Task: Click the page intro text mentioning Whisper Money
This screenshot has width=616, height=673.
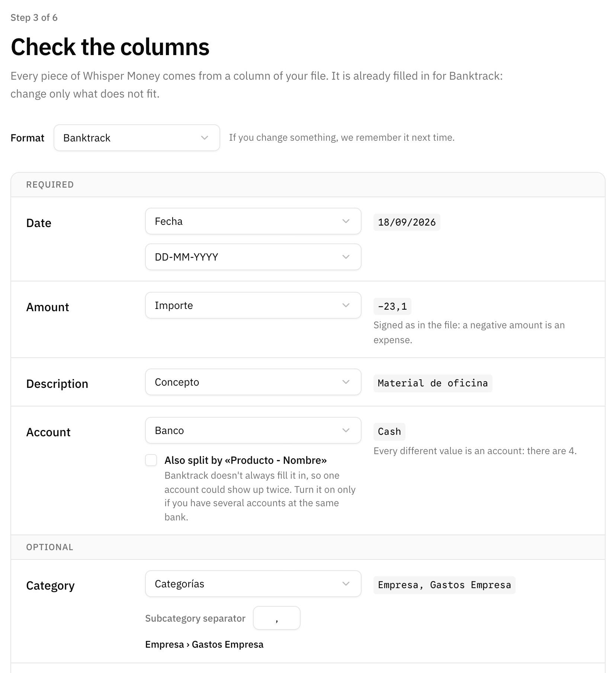Action: pyautogui.click(x=257, y=85)
